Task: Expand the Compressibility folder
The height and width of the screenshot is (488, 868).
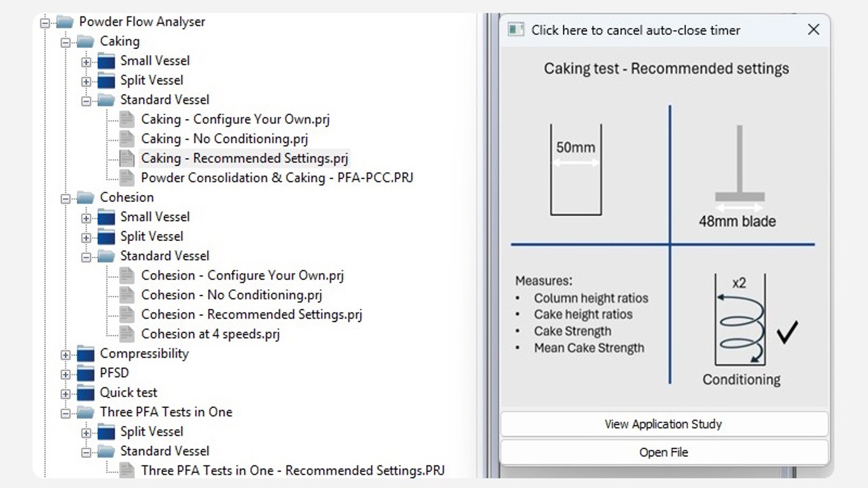Action: click(x=66, y=355)
